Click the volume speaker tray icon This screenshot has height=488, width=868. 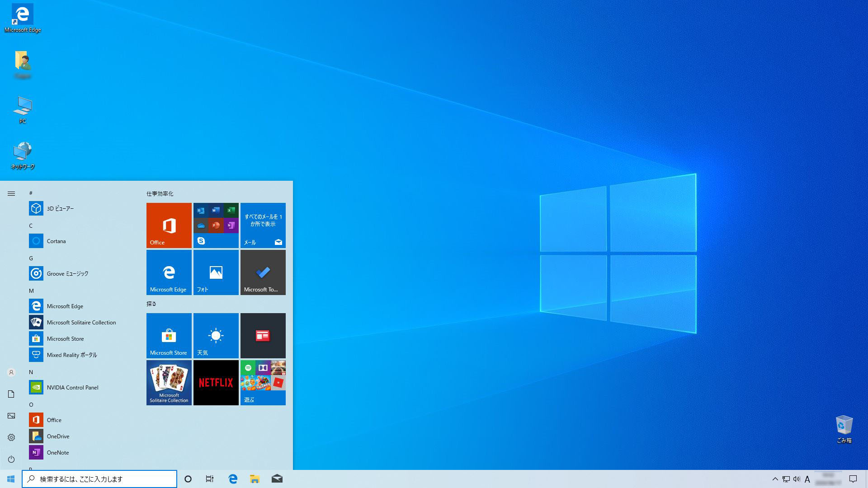click(x=797, y=479)
